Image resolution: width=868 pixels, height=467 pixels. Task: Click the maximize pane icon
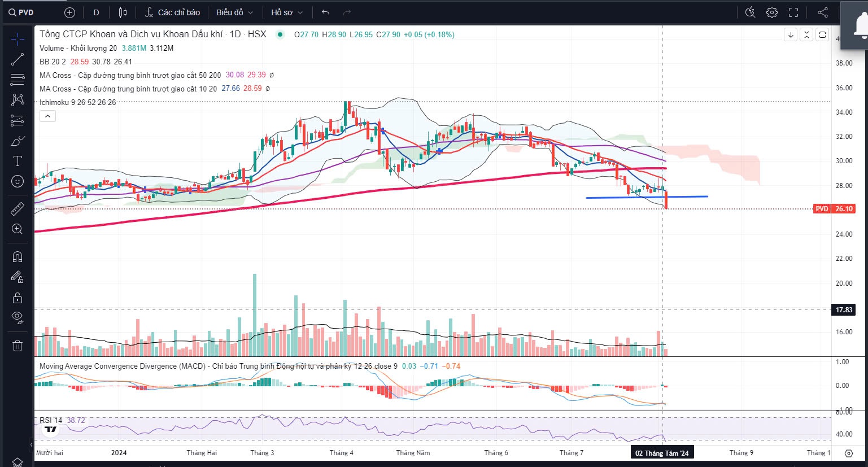pyautogui.click(x=822, y=34)
